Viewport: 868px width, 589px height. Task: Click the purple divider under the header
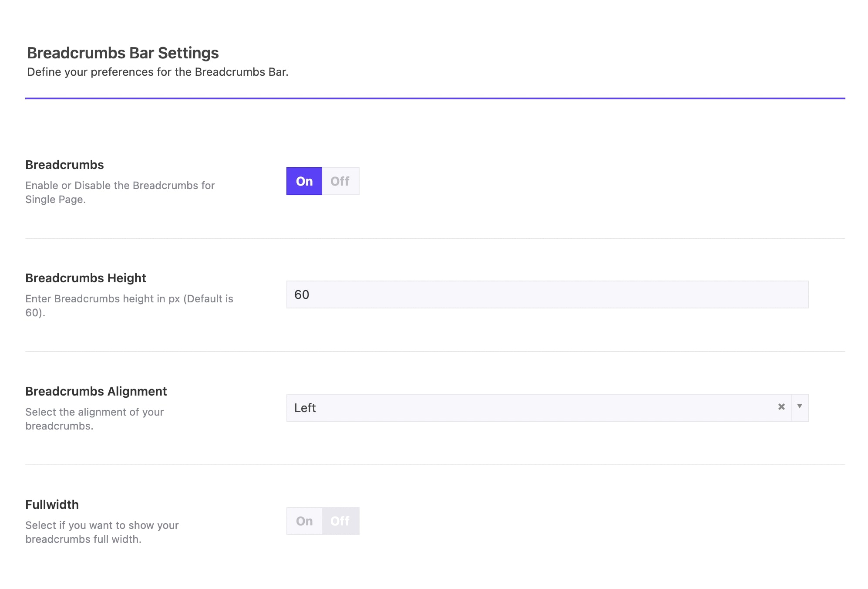click(434, 98)
